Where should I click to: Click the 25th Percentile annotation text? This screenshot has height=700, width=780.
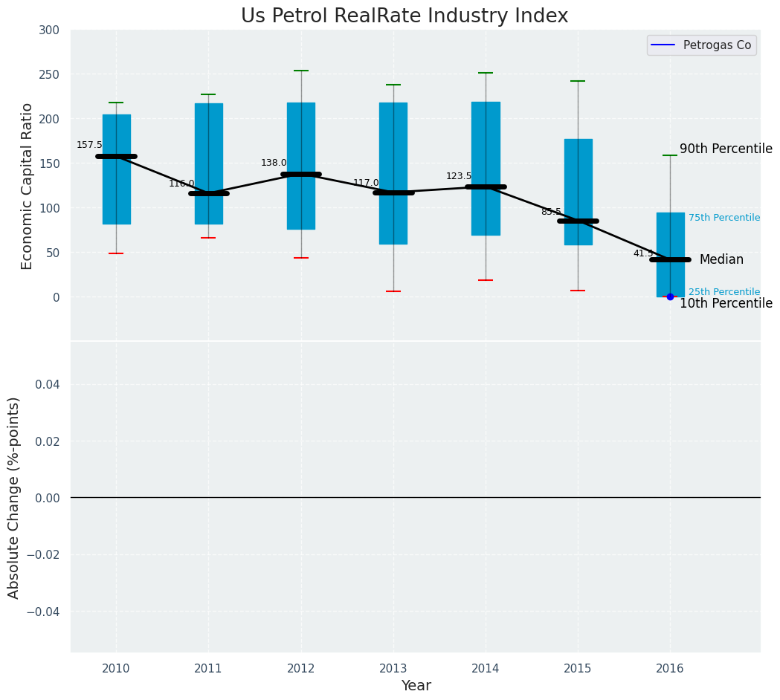723,292
